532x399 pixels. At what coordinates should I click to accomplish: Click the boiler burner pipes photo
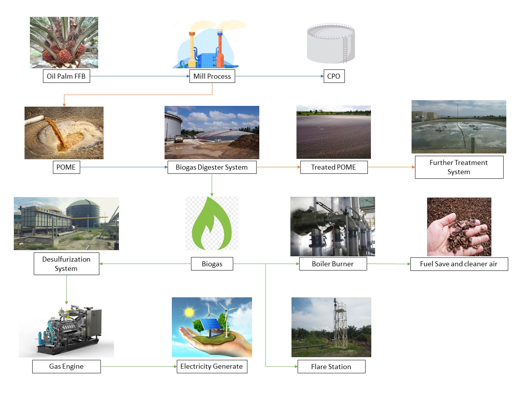pos(333,226)
